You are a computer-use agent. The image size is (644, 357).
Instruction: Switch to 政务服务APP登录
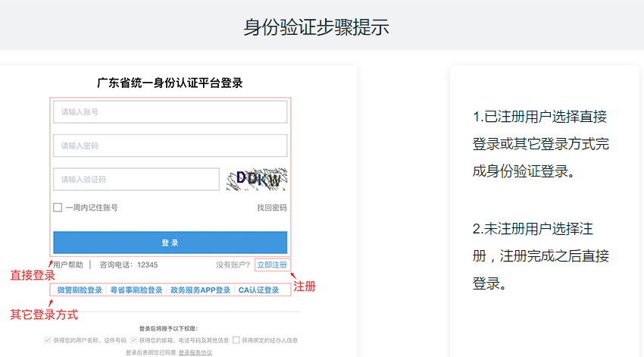(x=200, y=290)
